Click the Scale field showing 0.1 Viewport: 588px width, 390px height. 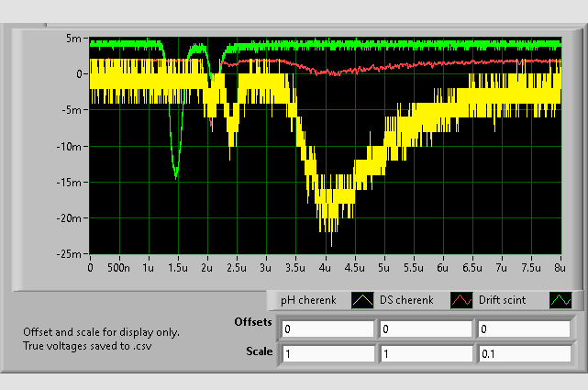(x=522, y=353)
